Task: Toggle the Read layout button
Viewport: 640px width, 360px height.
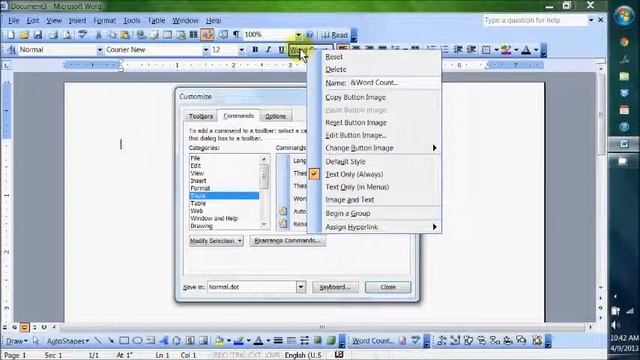Action: [335, 35]
